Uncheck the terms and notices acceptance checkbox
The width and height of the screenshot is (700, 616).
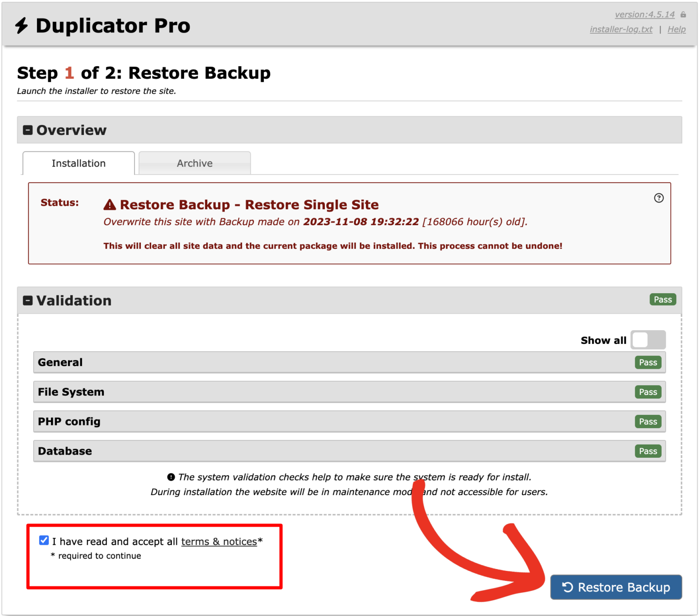[43, 540]
